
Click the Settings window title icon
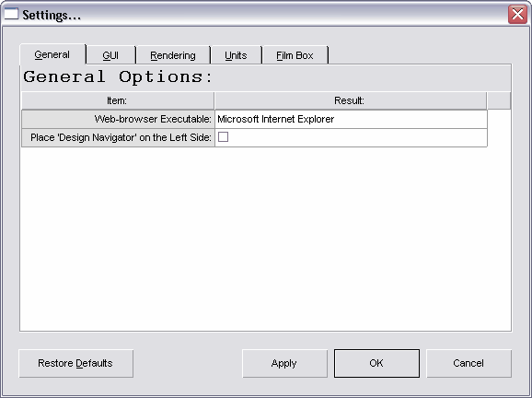tap(11, 14)
